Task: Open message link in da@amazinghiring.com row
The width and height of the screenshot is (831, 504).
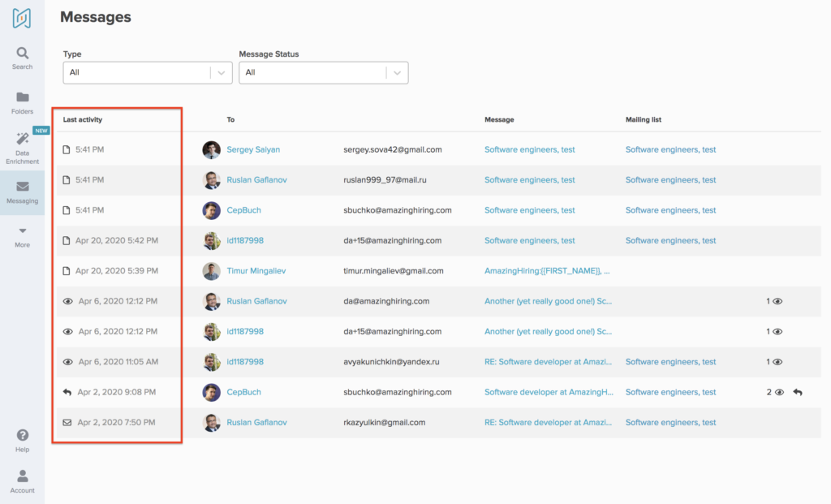Action: pyautogui.click(x=548, y=301)
